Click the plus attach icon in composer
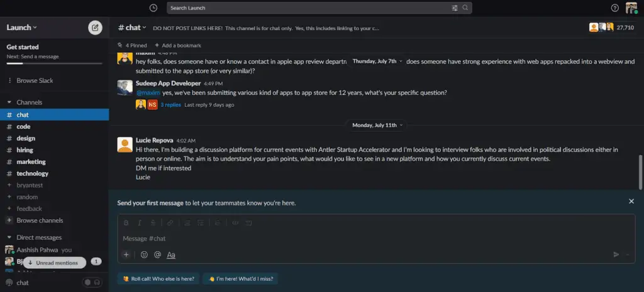This screenshot has height=292, width=644. [x=126, y=254]
